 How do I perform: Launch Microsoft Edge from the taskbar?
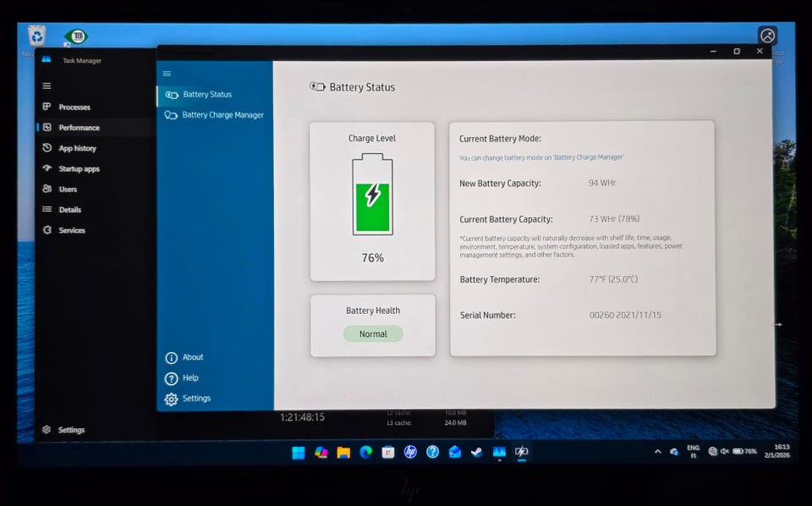pyautogui.click(x=365, y=453)
